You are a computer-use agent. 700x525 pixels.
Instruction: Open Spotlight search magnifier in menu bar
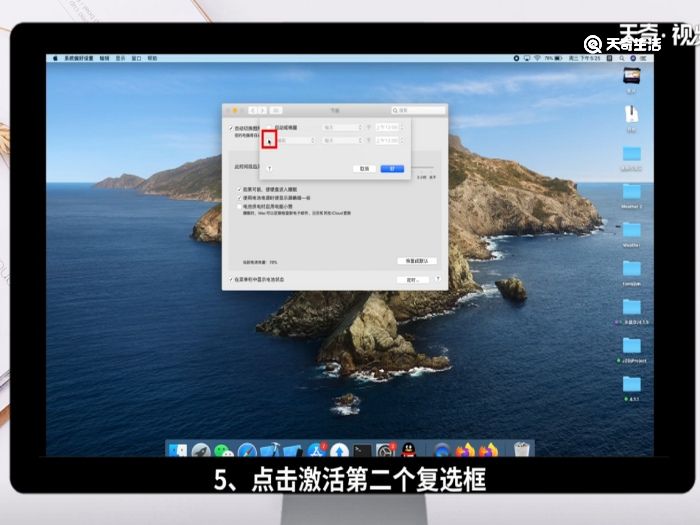click(x=622, y=58)
